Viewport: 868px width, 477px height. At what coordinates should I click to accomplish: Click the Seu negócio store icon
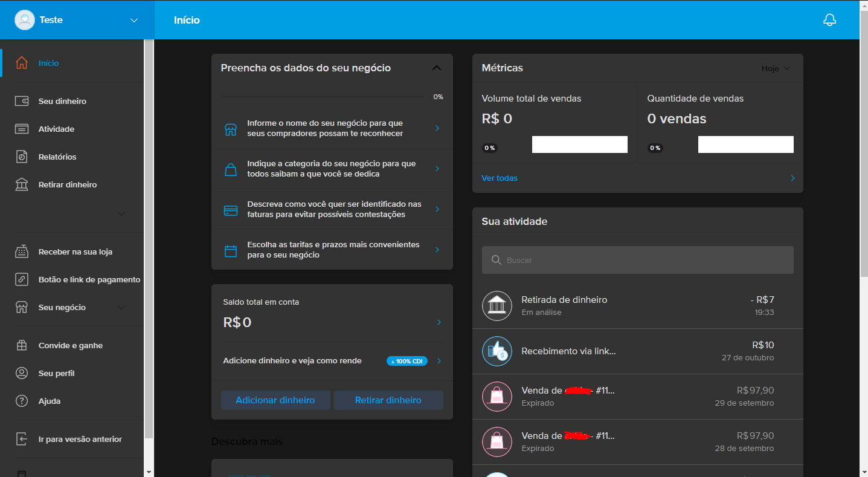[22, 307]
